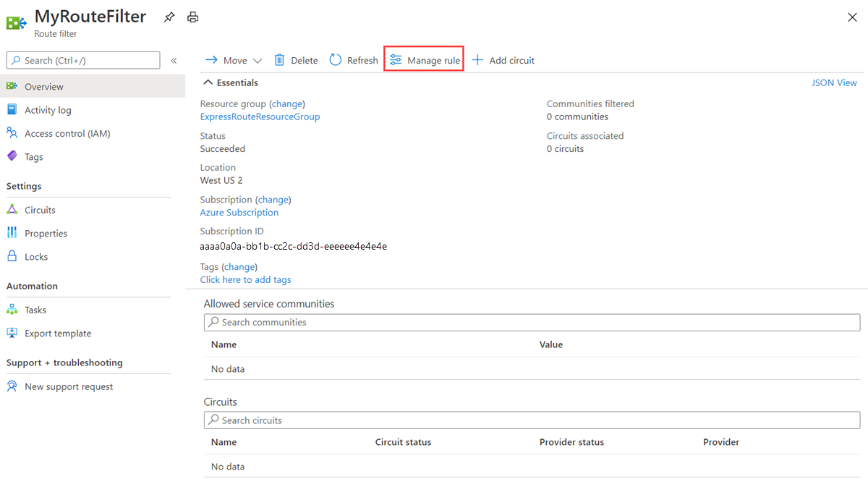This screenshot has height=492, width=868.
Task: Click the Search communities input field
Action: coord(533,322)
